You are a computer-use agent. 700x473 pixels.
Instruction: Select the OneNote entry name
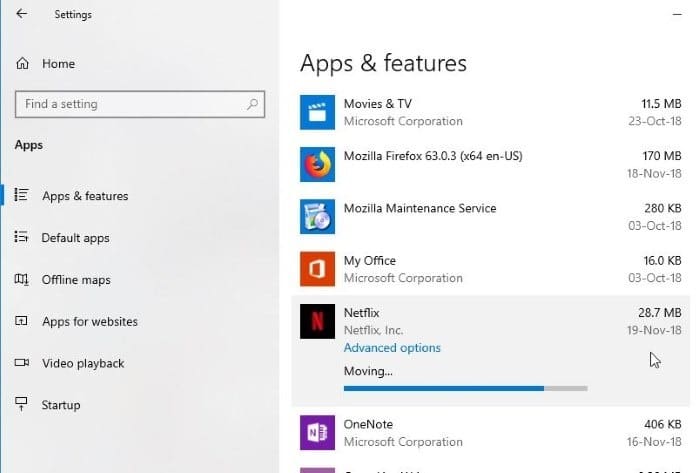[368, 424]
